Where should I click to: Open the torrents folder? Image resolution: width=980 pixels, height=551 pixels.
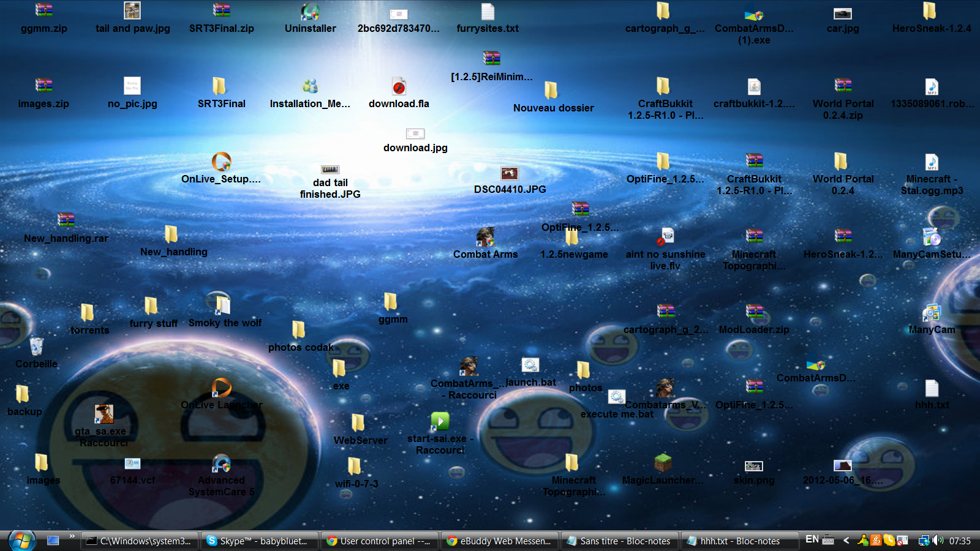click(x=88, y=312)
